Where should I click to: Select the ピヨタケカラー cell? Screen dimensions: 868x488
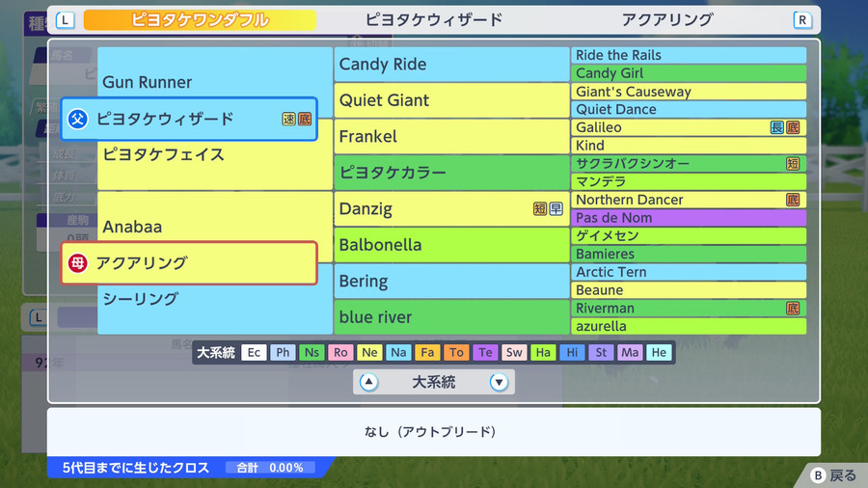point(451,173)
